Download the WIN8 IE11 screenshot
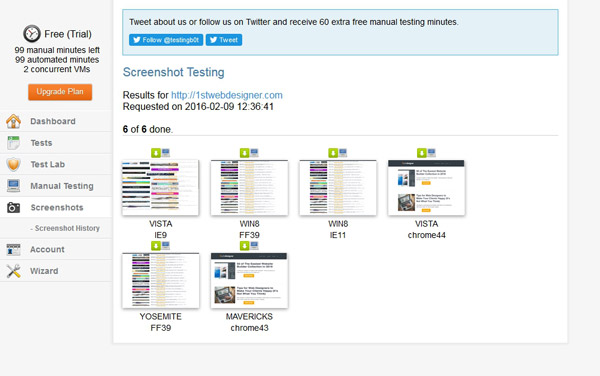Screen dimensions: 600x376 333,153
